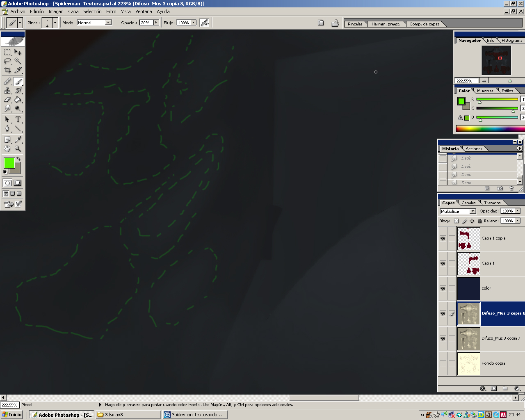Select the Magic Wand tool
This screenshot has width=525, height=420.
(18, 61)
